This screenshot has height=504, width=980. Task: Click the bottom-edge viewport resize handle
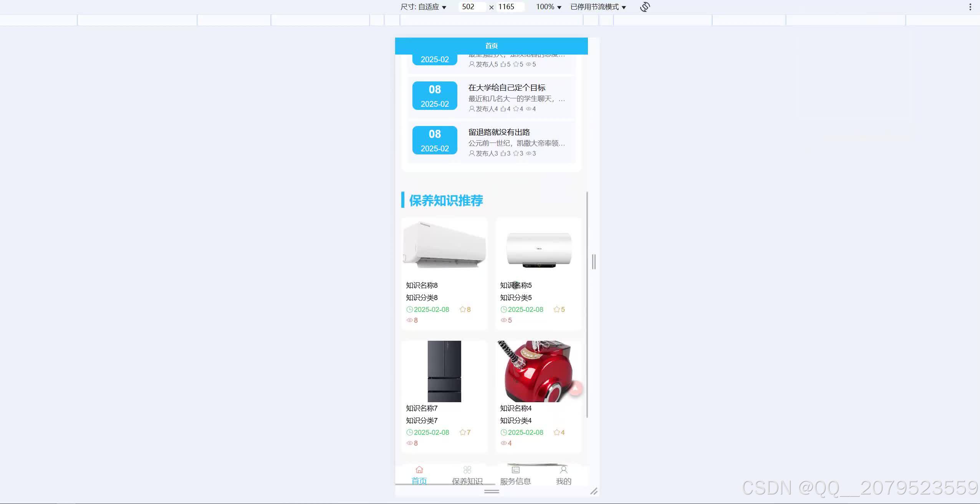click(x=492, y=491)
